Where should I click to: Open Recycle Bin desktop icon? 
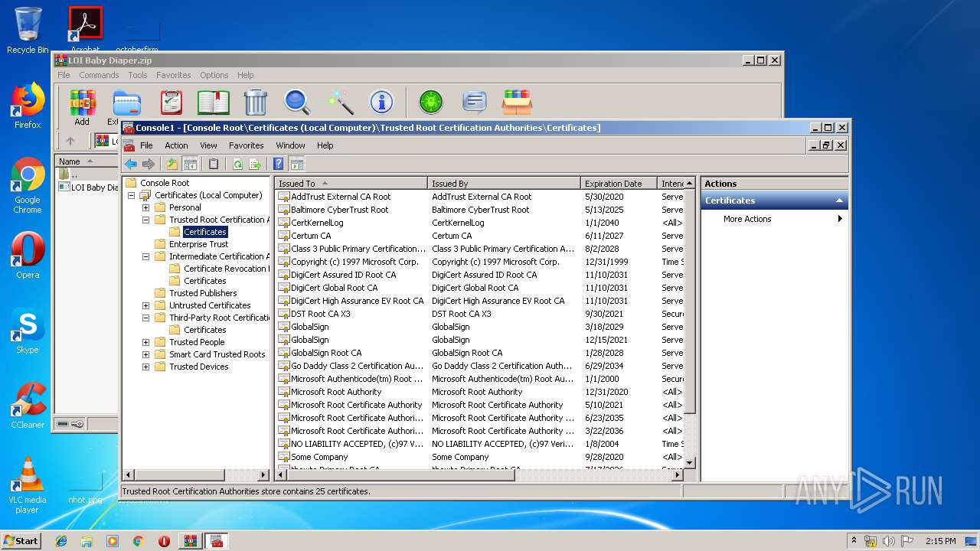click(x=28, y=31)
